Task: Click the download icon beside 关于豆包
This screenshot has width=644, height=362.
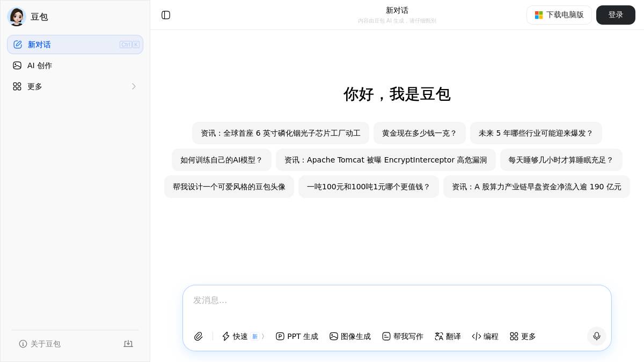Action: [128, 344]
